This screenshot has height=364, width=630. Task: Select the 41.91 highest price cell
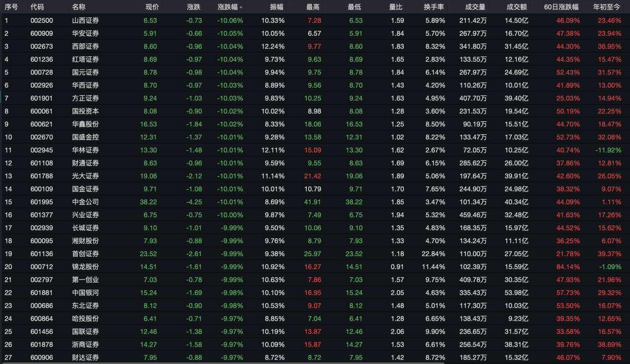point(313,201)
